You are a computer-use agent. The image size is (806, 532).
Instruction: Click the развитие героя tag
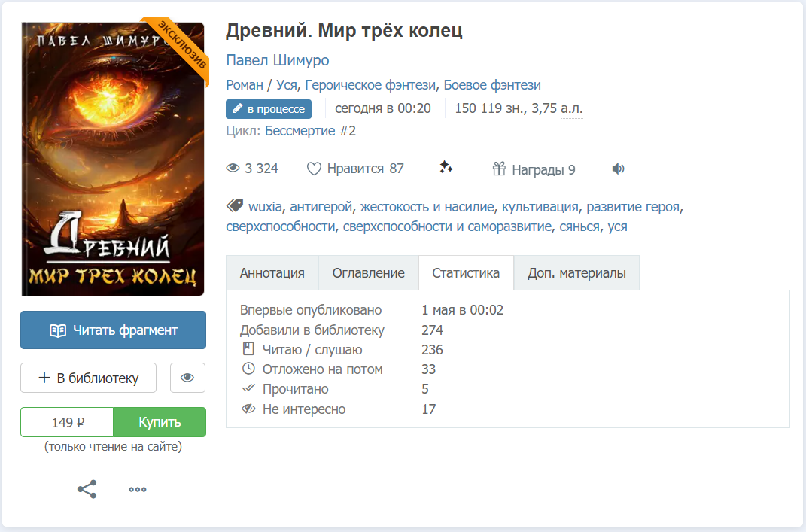click(x=634, y=207)
